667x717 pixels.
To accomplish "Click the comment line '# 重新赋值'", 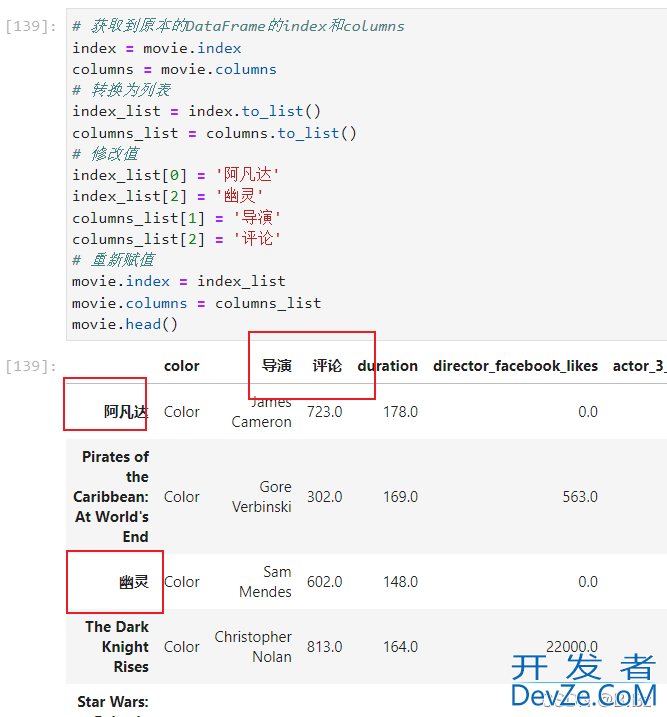I will click(113, 260).
